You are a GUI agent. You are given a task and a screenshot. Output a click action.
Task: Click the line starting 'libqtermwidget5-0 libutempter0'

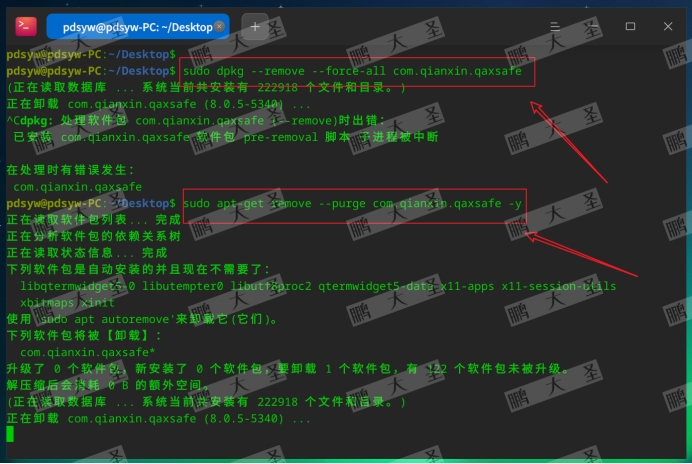(x=318, y=286)
